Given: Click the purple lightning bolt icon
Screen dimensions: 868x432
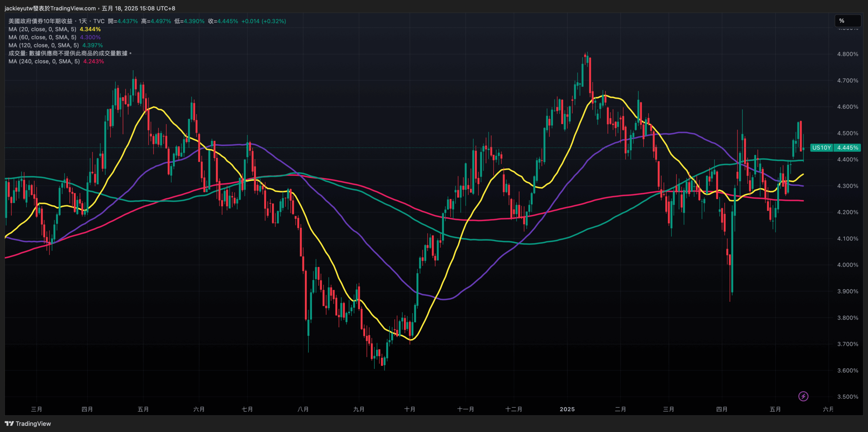Looking at the screenshot, I should pyautogui.click(x=803, y=396).
